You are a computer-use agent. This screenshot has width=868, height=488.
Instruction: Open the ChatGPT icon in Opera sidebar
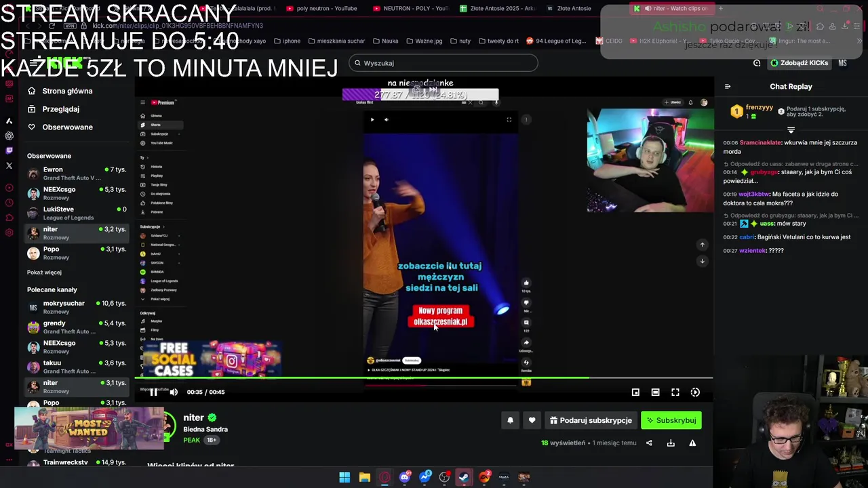[x=9, y=136]
